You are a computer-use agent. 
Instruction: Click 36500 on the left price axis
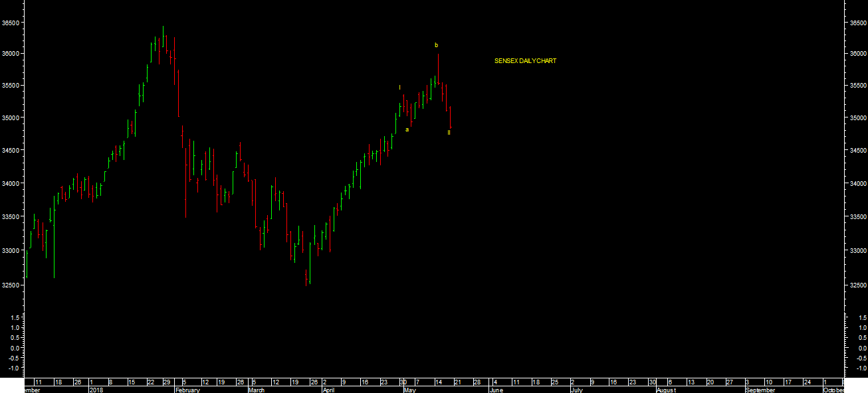coord(11,23)
